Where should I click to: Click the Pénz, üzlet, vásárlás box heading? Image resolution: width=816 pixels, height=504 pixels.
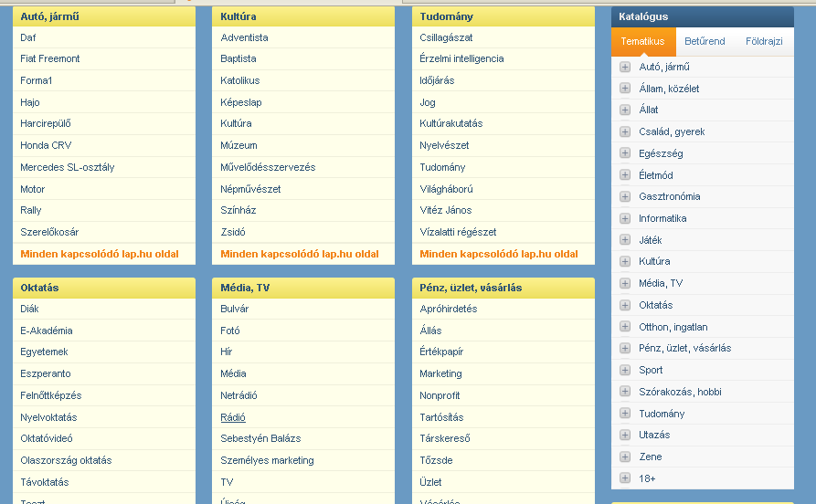pos(471,288)
